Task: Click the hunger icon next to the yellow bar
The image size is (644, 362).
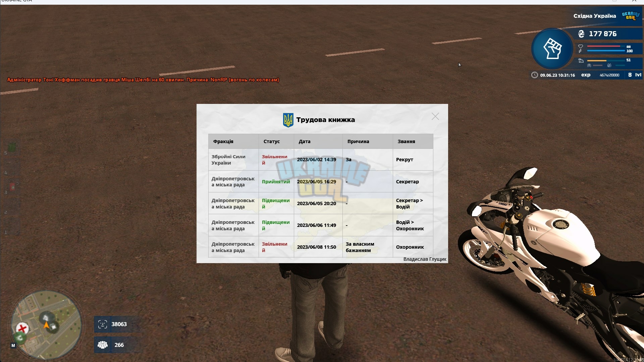Action: pyautogui.click(x=581, y=61)
